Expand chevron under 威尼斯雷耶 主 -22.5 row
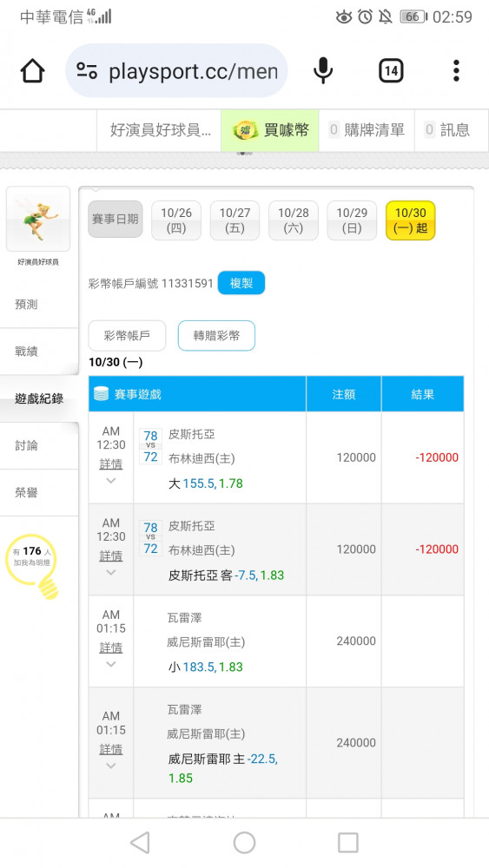 coord(111,766)
